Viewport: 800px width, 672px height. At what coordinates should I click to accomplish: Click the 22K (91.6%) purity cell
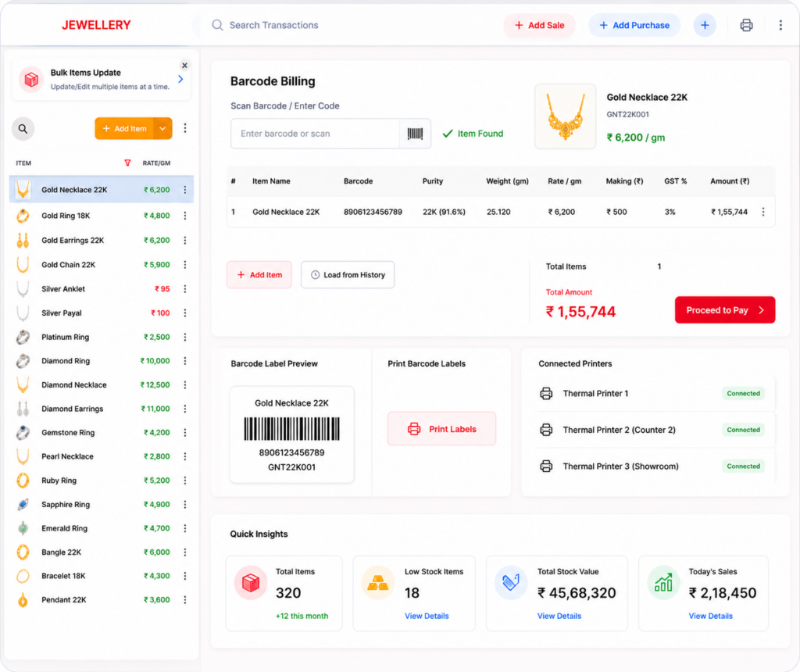pos(444,212)
